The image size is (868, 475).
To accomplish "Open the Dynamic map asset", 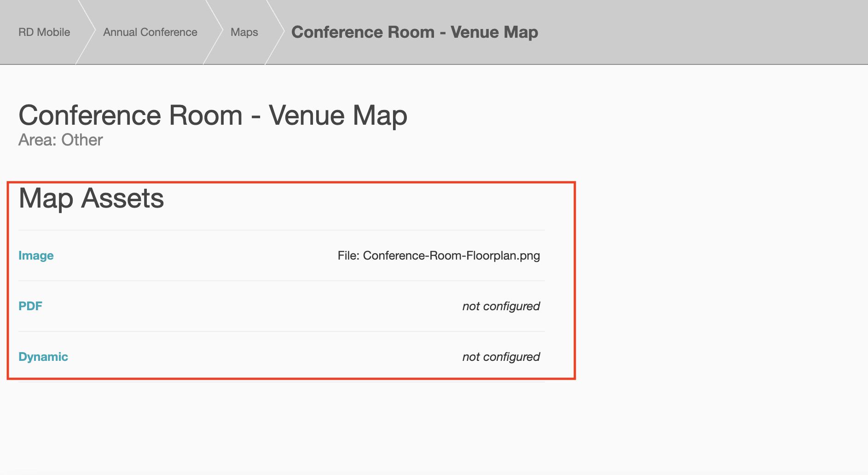I will click(43, 357).
